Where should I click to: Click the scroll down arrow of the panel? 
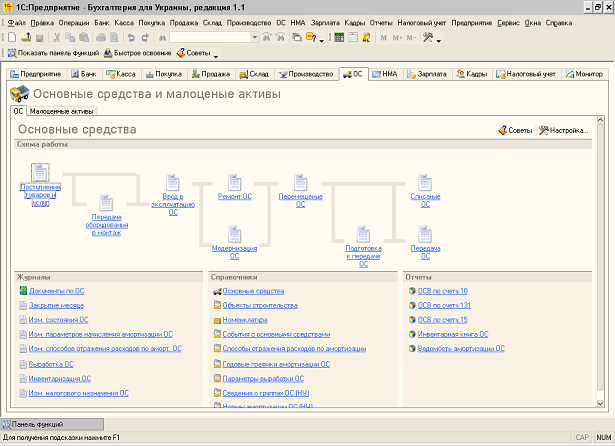point(600,403)
